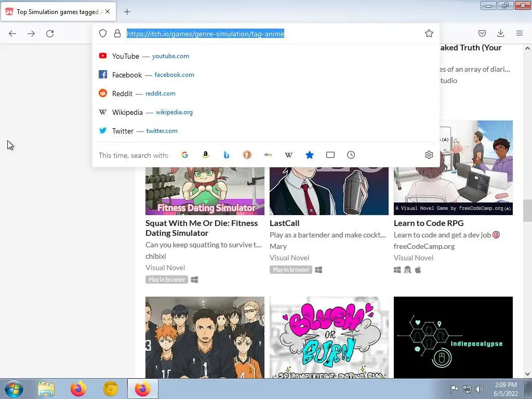Viewport: 532px width, 399px height.
Task: Visit freeCodeCamp.org author page
Action: [x=424, y=246]
